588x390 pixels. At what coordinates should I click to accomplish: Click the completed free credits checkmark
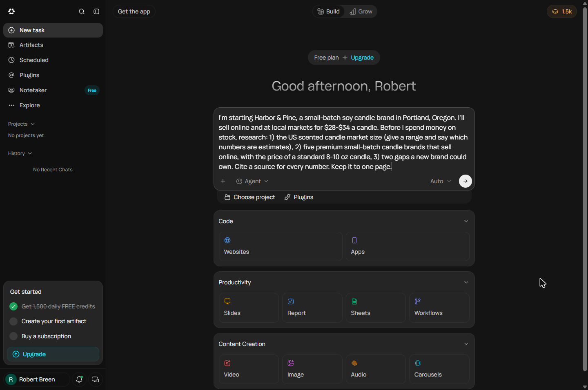click(x=13, y=306)
